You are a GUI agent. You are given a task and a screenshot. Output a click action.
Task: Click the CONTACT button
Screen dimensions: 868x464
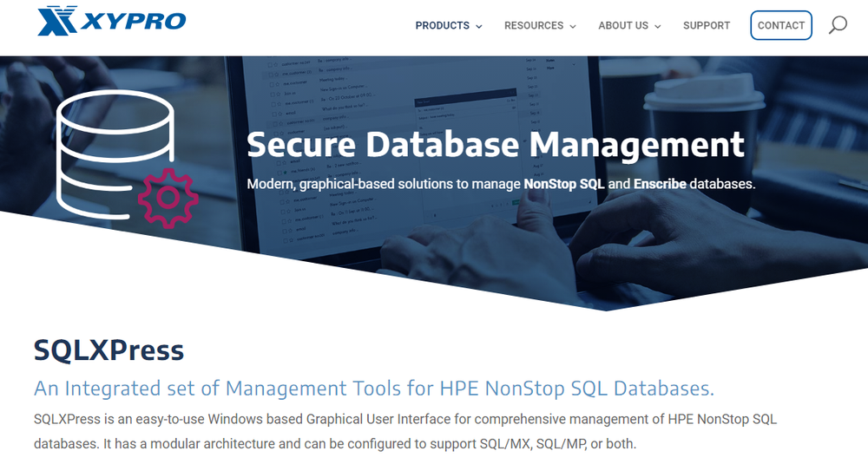781,25
